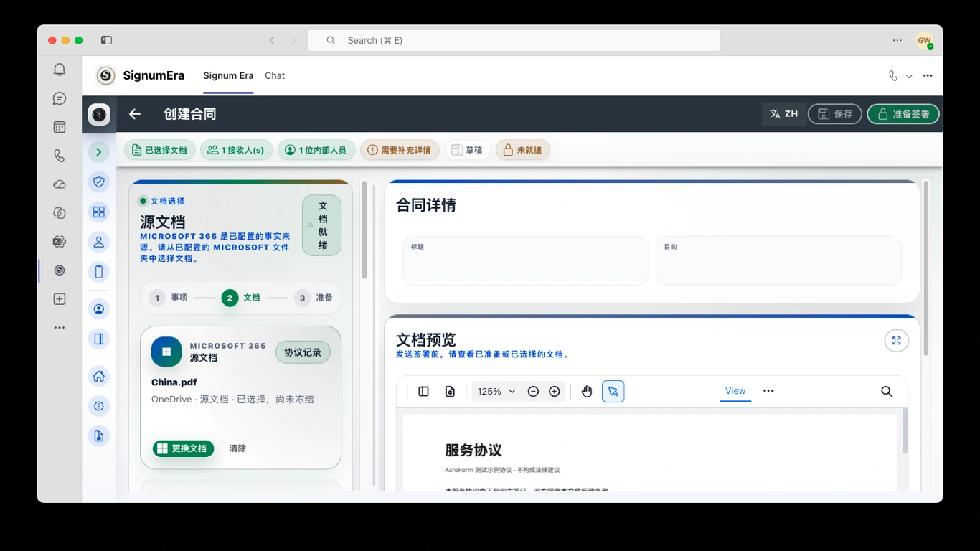Open the 125% zoom level dropdown

(496, 391)
